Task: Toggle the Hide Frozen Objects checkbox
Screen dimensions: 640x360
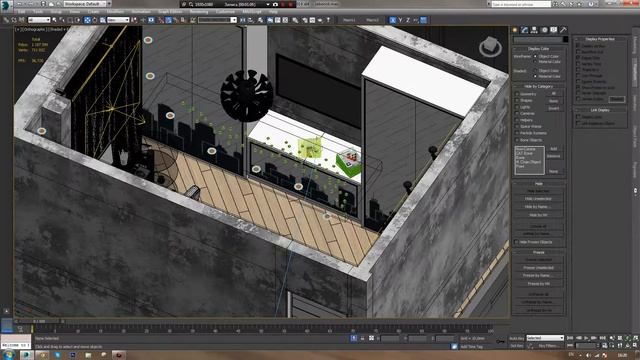Action: pos(517,242)
